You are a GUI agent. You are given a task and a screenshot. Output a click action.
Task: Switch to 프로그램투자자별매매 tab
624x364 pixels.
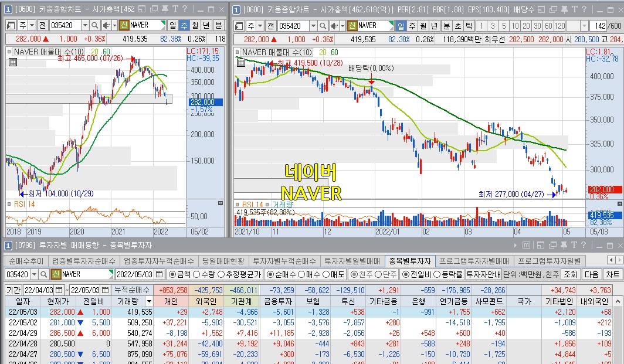click(x=474, y=261)
